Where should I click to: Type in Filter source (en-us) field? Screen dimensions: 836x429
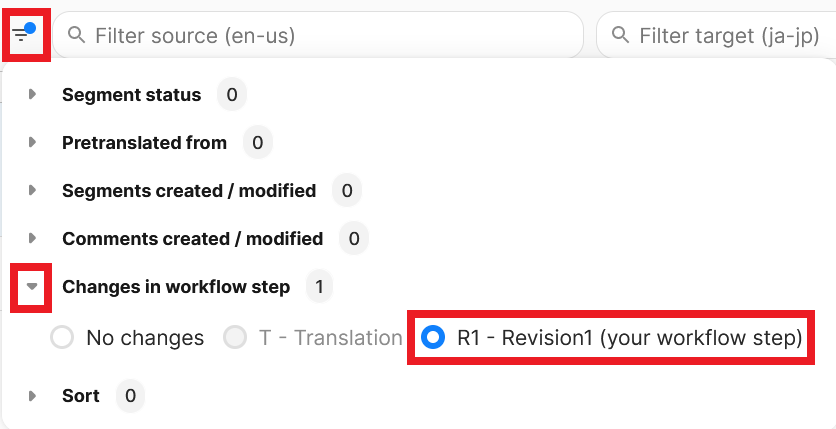pyautogui.click(x=330, y=36)
